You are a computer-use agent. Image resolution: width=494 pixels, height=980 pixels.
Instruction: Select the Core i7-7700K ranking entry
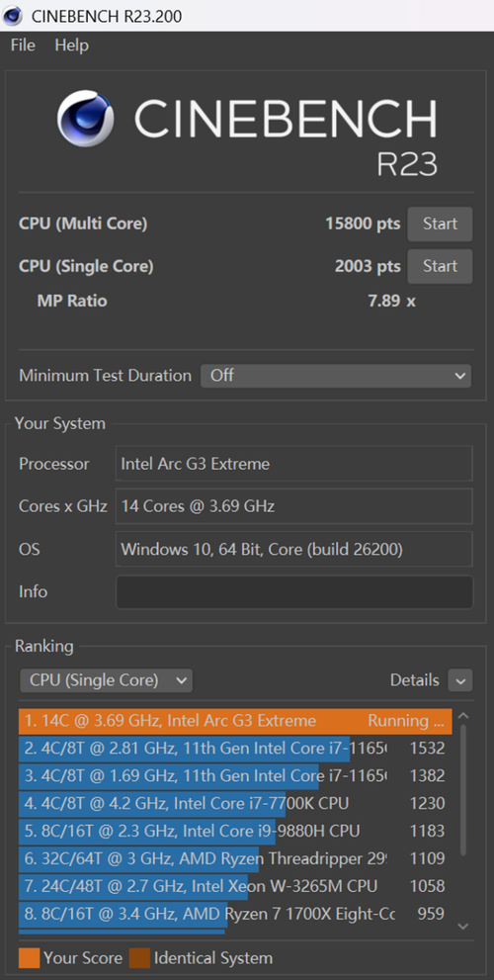(235, 803)
